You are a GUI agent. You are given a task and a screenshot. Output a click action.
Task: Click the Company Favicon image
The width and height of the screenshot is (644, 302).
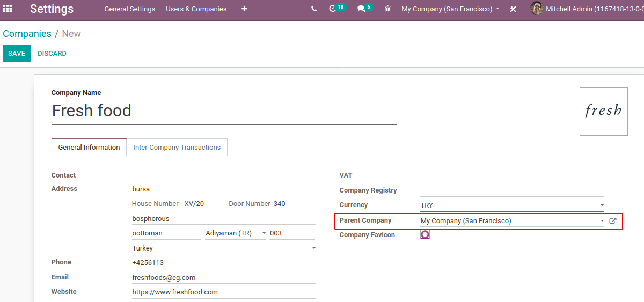tap(425, 234)
